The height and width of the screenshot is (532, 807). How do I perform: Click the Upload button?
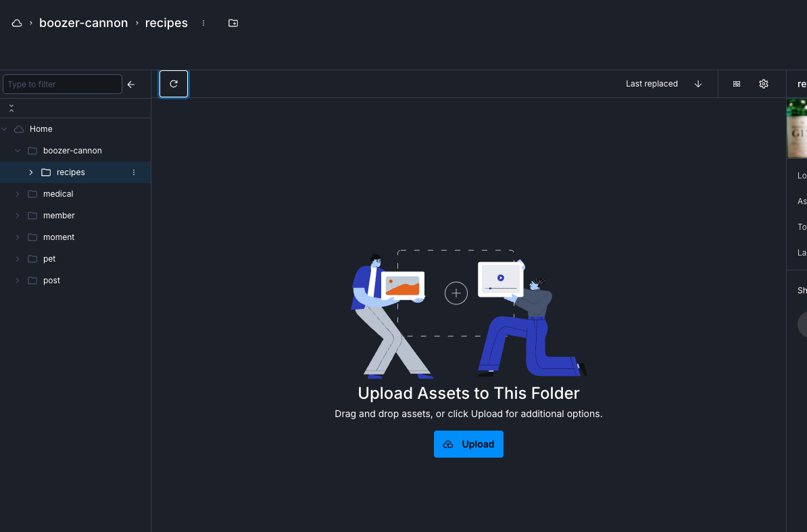point(468,444)
